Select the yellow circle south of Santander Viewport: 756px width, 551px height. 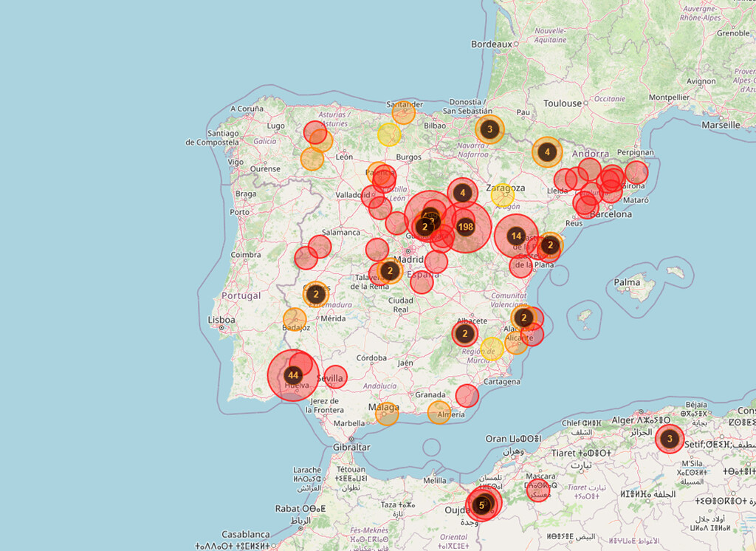389,134
